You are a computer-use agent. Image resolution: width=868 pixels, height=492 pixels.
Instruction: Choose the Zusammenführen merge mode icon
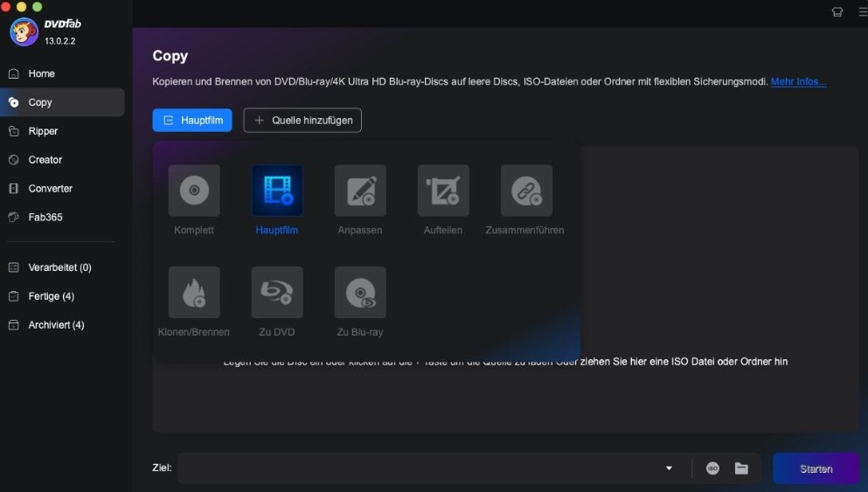526,191
